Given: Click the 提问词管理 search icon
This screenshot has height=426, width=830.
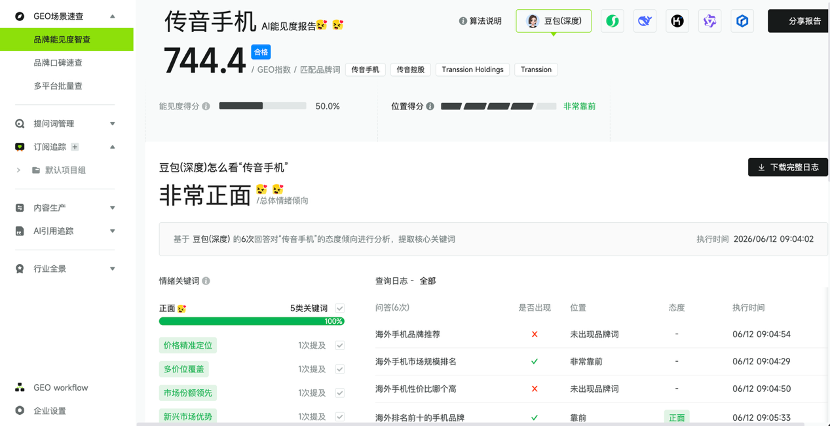Looking at the screenshot, I should point(20,124).
